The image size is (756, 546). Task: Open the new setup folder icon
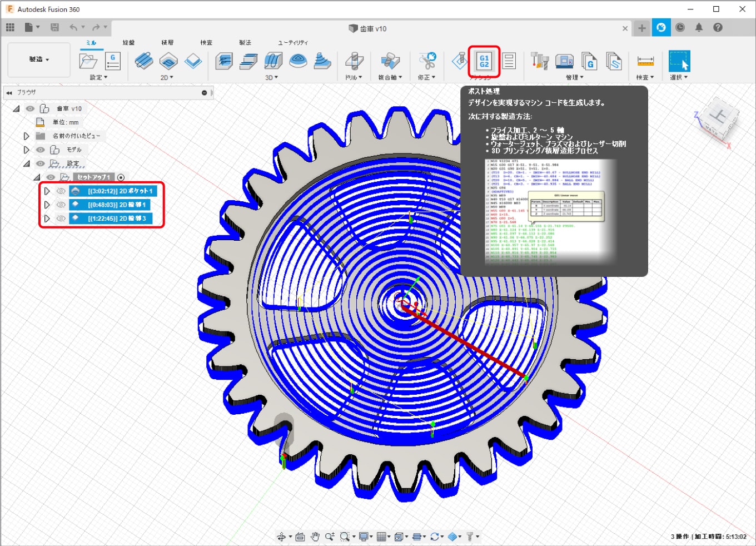coord(88,61)
